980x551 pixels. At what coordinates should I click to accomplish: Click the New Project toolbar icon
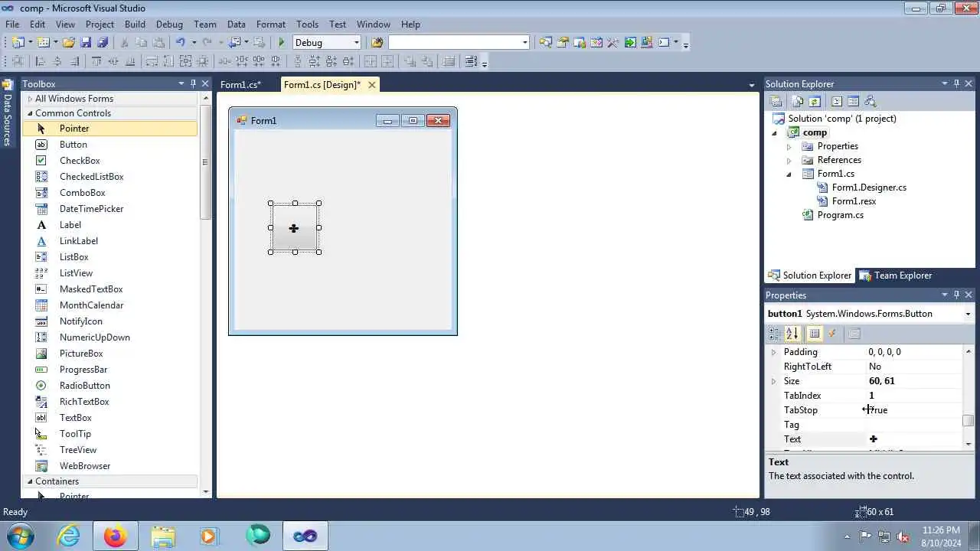point(17,42)
